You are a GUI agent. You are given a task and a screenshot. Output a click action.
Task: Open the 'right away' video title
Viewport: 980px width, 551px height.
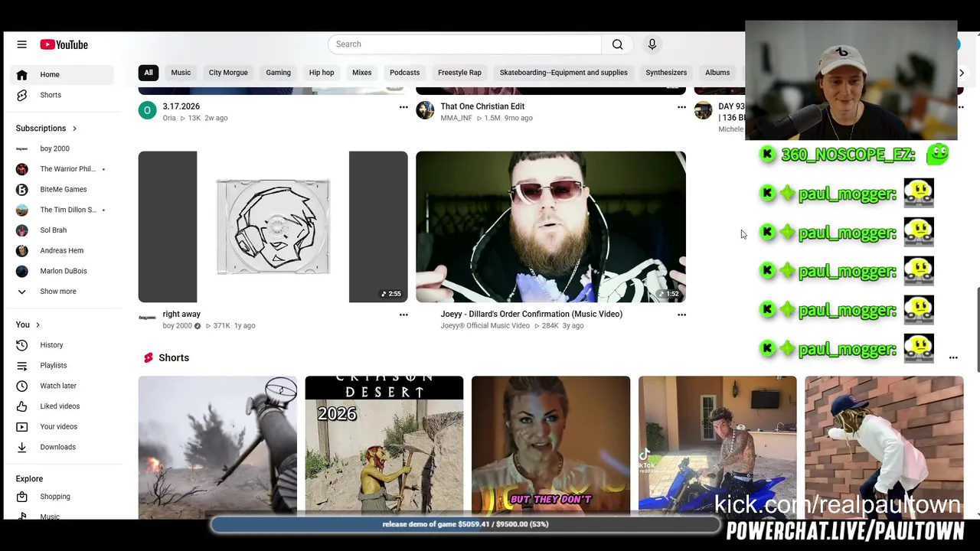click(181, 314)
